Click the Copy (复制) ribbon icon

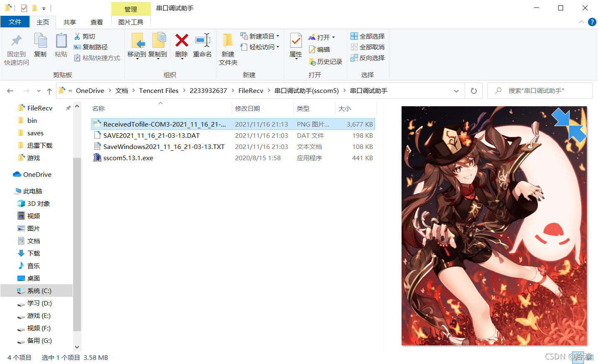click(x=40, y=41)
